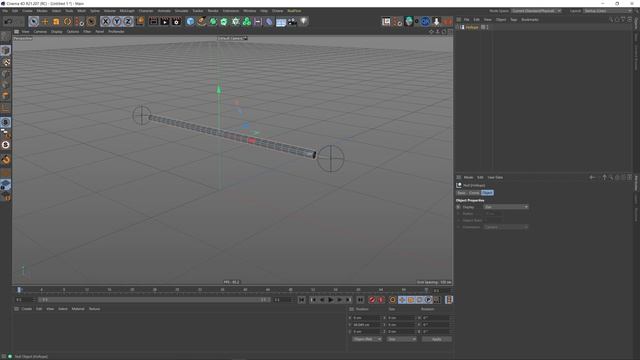Toggle Rotation keyframe recording icon
The width and height of the screenshot is (640, 360).
point(419,300)
